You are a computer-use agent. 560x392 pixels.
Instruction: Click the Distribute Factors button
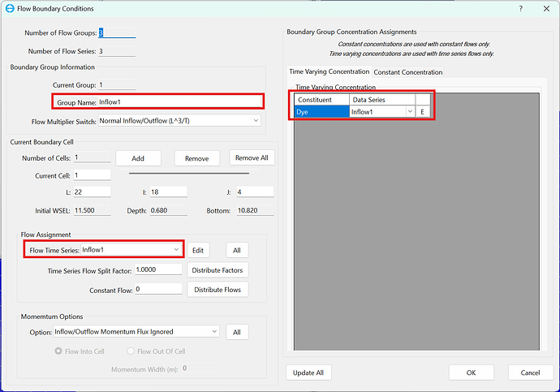[x=218, y=269]
